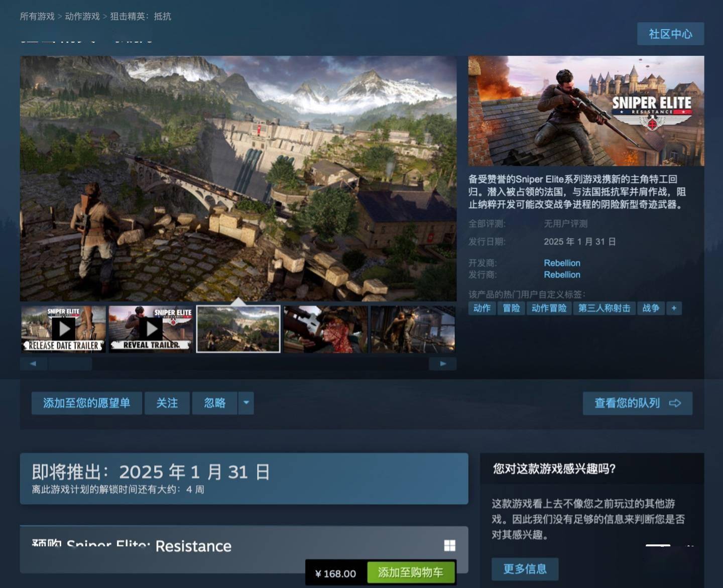
Task: Open 更多信息 button
Action: coord(525,569)
